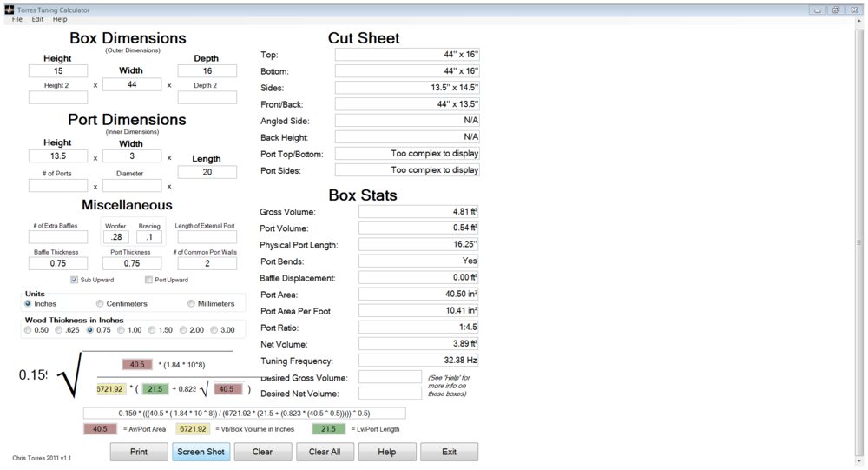Click the Exit button
The width and height of the screenshot is (868, 470).
[449, 452]
